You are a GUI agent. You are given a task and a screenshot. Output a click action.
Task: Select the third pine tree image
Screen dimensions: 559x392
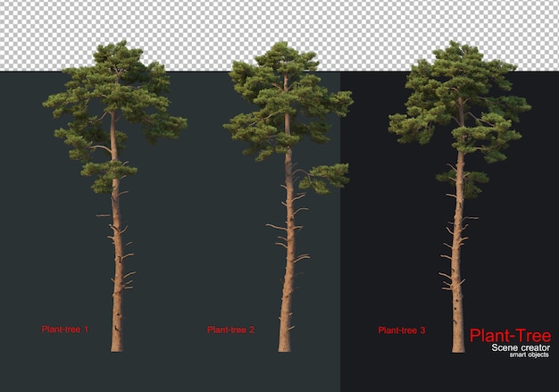point(460,196)
